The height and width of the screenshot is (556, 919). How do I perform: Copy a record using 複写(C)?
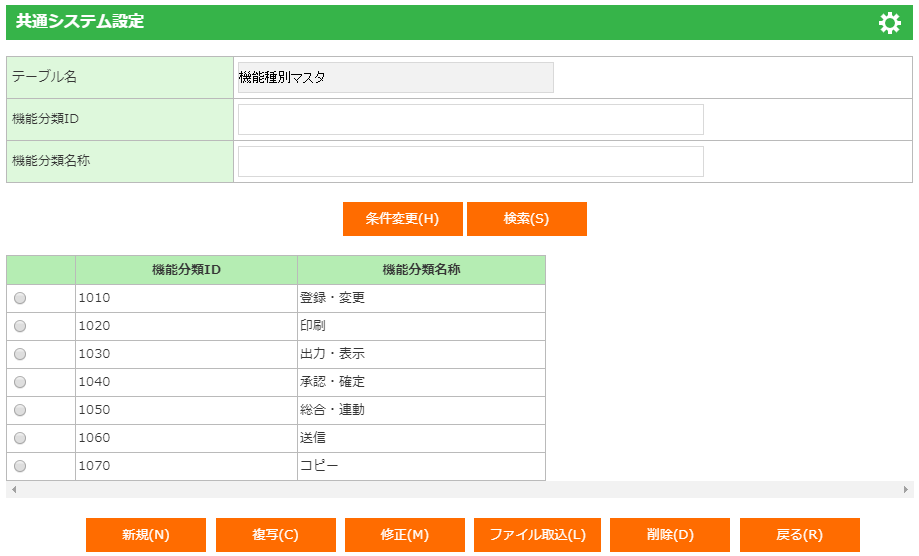(x=275, y=534)
